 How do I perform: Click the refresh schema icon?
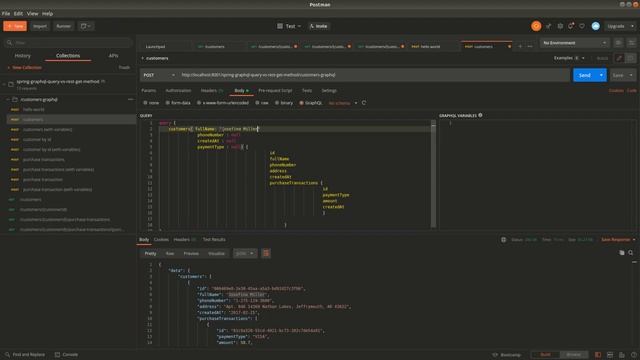point(364,103)
